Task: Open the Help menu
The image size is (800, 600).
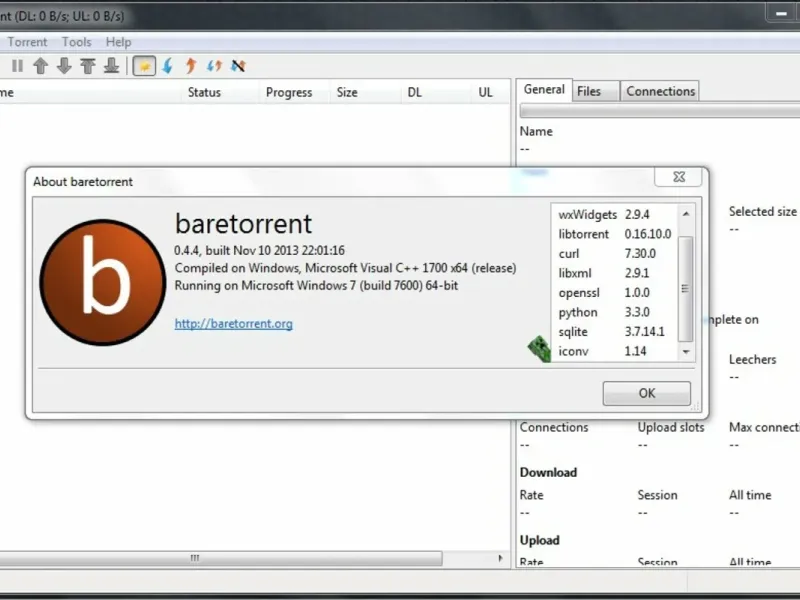Action: click(x=118, y=42)
